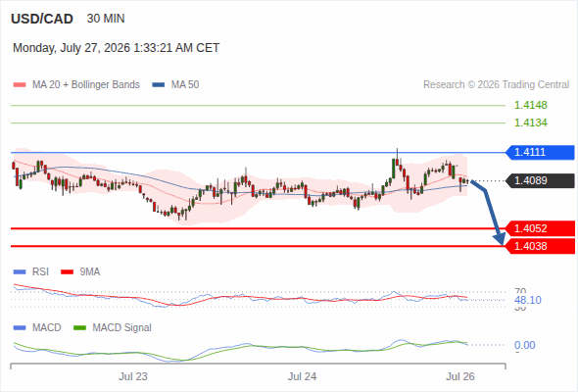Click the MACD blue legend marker
The image size is (578, 392).
pyautogui.click(x=20, y=328)
